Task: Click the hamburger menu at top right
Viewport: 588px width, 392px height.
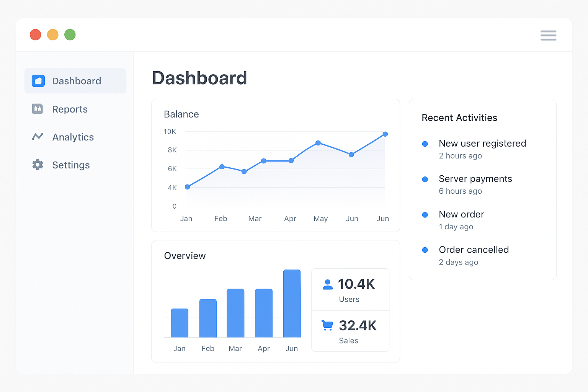Action: pos(548,35)
